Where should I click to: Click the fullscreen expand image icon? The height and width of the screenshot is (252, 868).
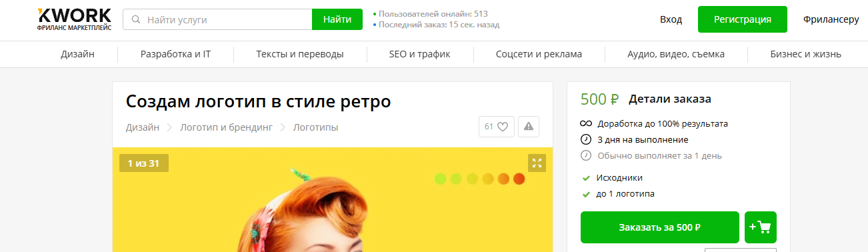[537, 163]
